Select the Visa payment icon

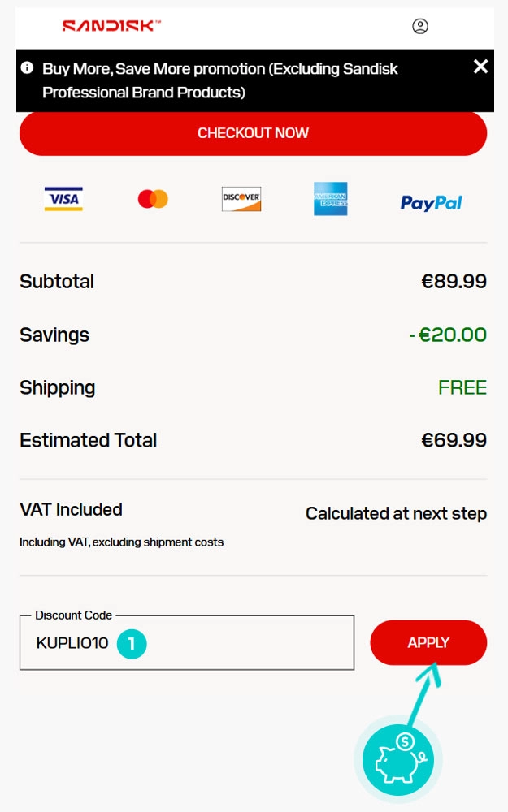click(63, 199)
